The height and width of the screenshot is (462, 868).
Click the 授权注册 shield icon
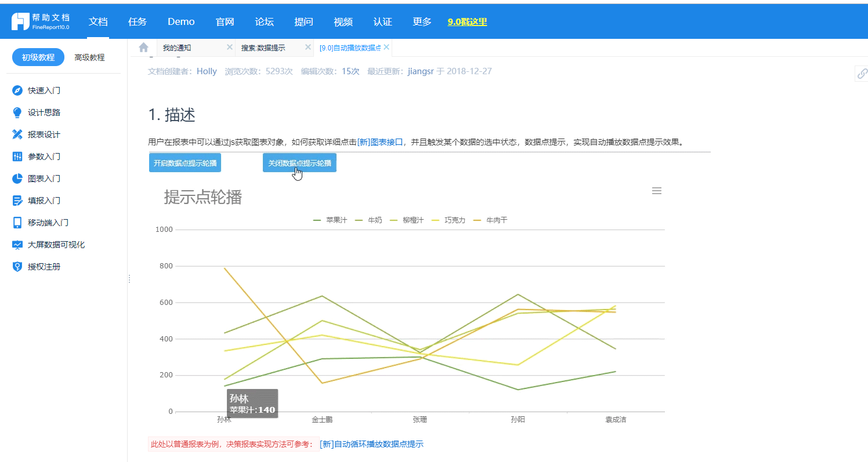coord(17,267)
